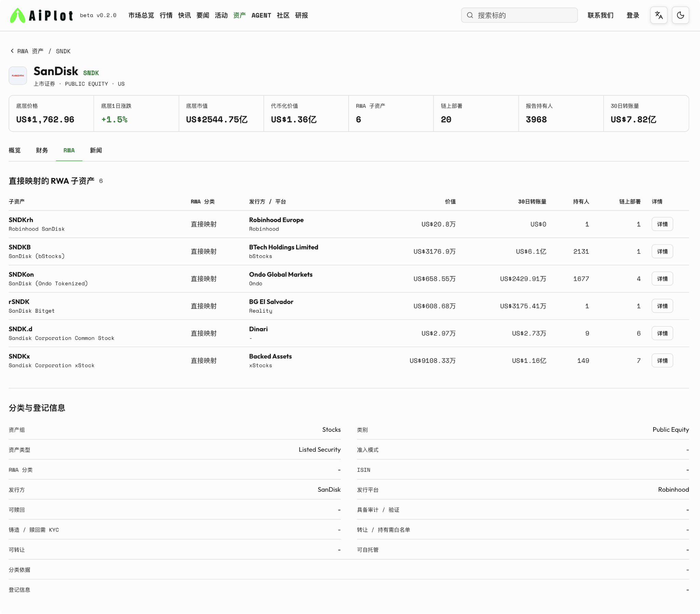Select the RWA tab

tap(69, 150)
